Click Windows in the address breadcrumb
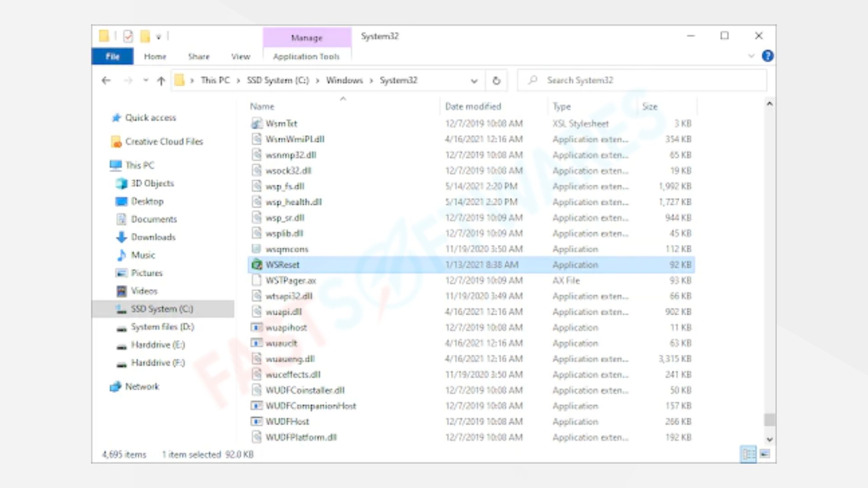 [344, 80]
